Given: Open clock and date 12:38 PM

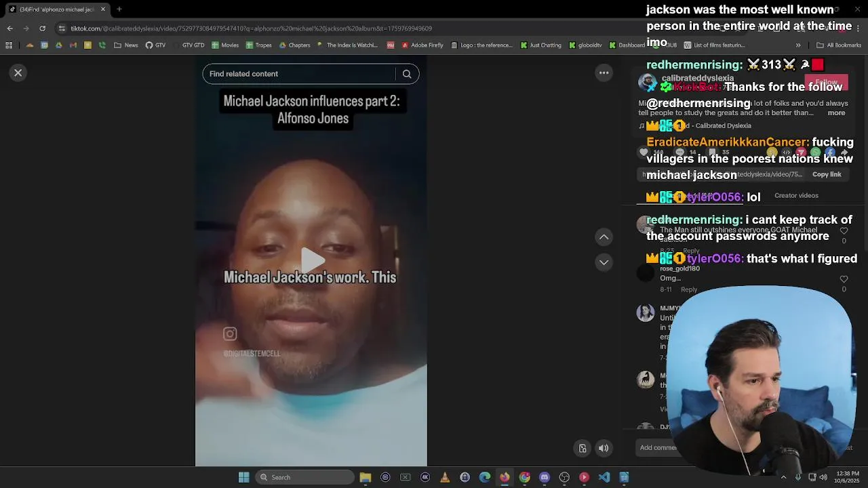Looking at the screenshot, I should click(x=847, y=477).
